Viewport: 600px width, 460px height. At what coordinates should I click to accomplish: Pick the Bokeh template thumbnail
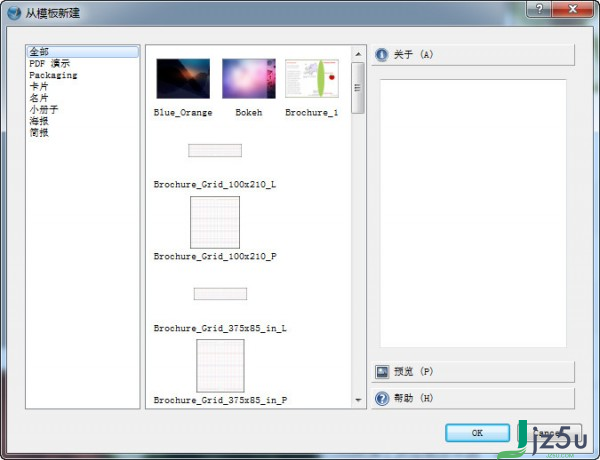(x=249, y=78)
